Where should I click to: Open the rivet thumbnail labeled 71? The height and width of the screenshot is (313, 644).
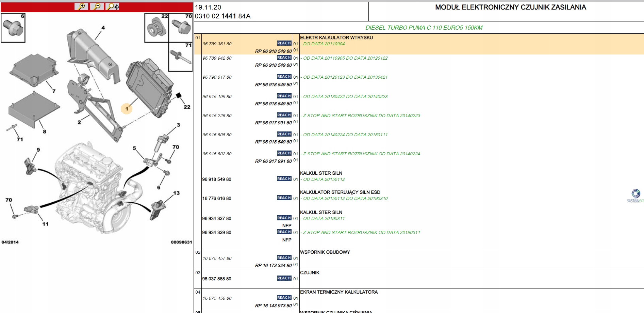pos(181,57)
